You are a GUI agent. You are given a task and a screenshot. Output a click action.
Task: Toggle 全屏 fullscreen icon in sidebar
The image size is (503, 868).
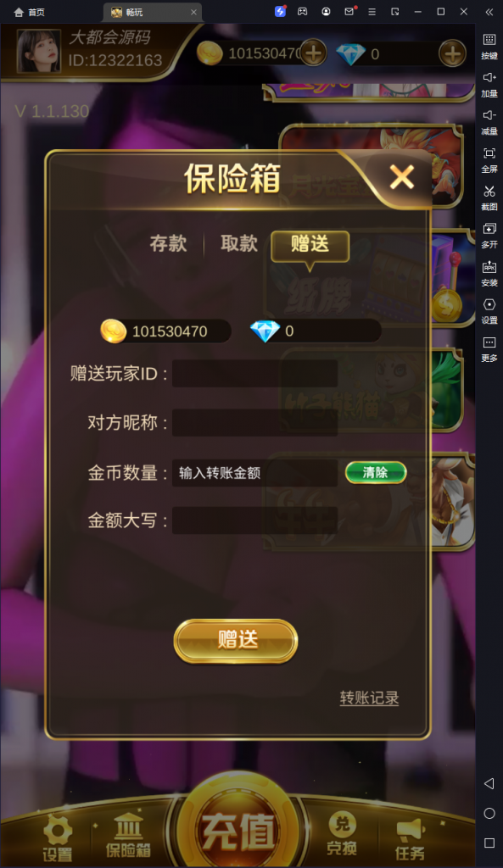(489, 160)
